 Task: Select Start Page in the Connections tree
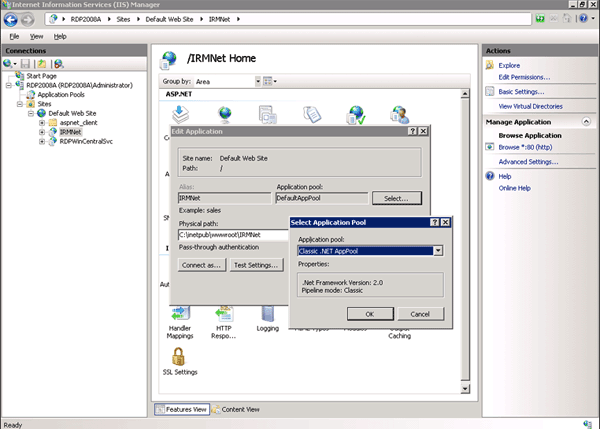pyautogui.click(x=41, y=76)
